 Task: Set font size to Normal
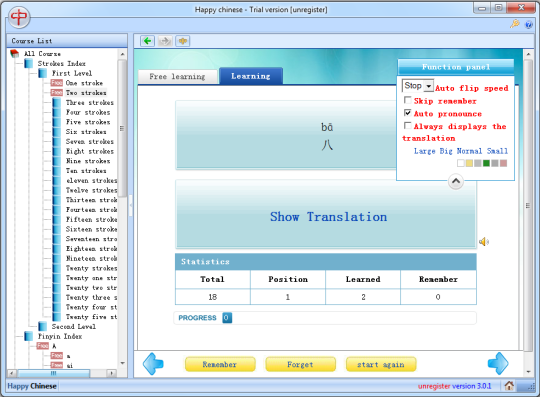pyautogui.click(x=469, y=151)
